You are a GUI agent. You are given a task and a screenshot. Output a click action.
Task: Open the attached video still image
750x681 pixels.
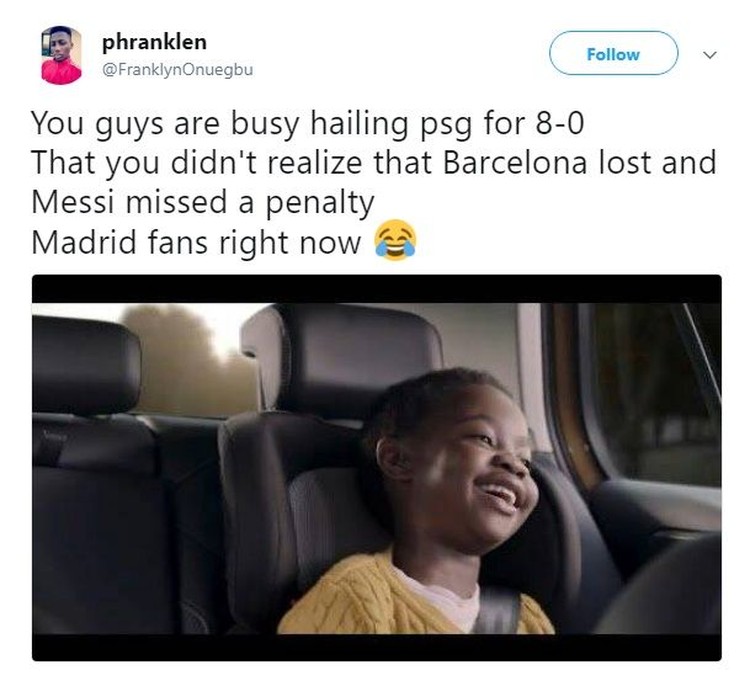pyautogui.click(x=376, y=468)
